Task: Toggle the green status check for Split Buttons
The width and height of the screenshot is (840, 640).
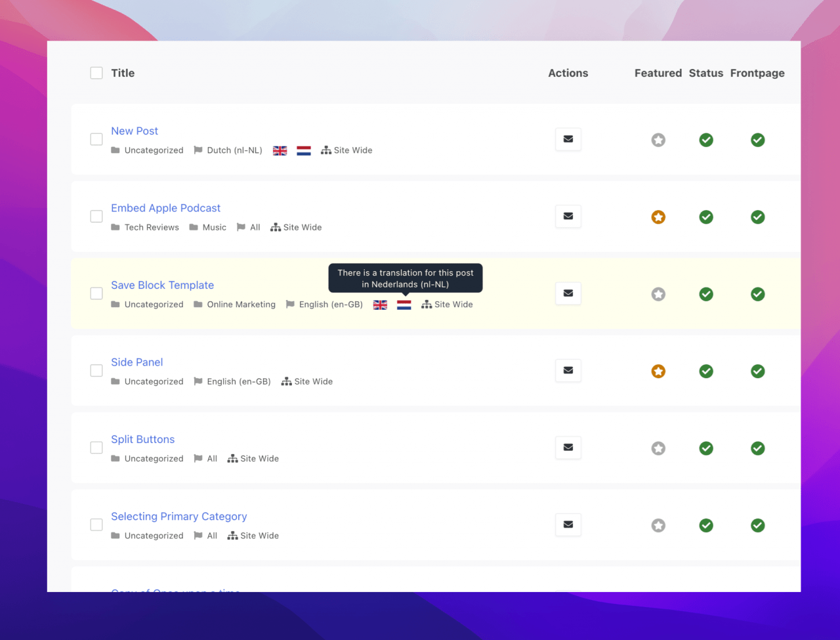Action: (x=706, y=448)
